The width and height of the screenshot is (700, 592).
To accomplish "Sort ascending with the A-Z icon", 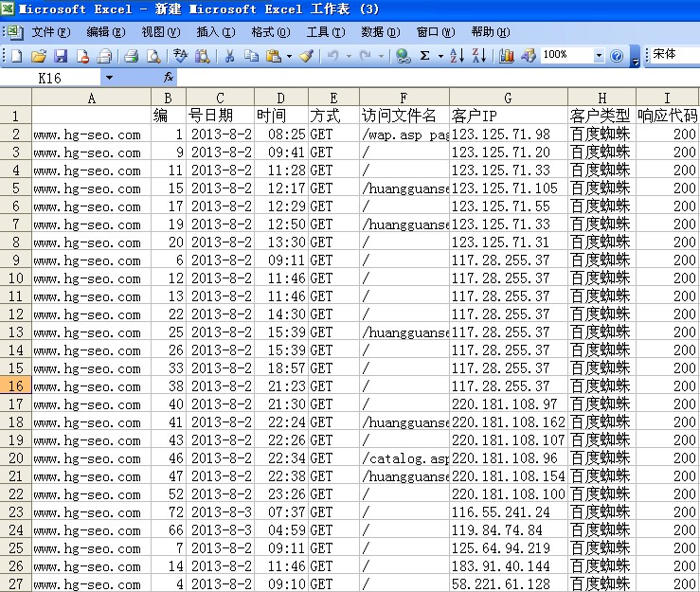I will click(457, 56).
